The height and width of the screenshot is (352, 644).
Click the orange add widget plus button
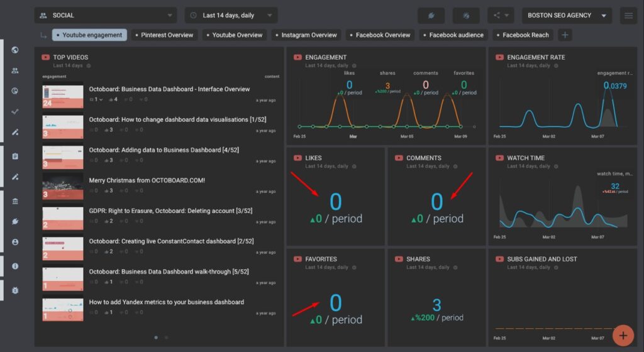tap(623, 335)
